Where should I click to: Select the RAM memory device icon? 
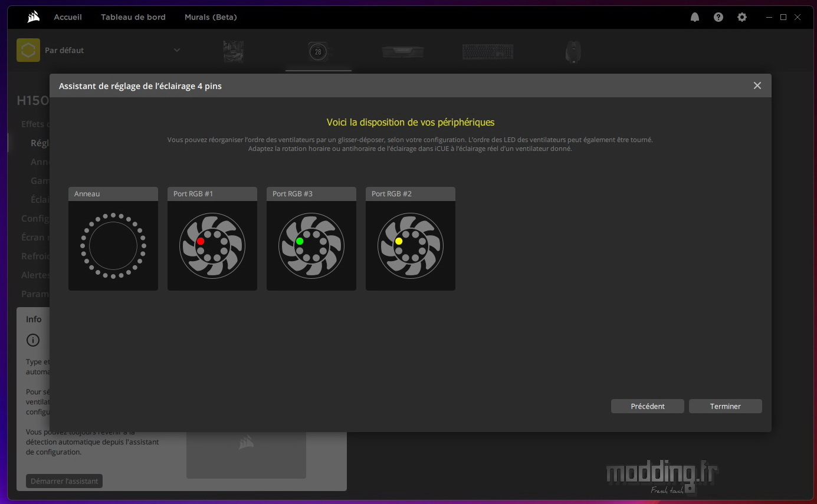click(403, 51)
